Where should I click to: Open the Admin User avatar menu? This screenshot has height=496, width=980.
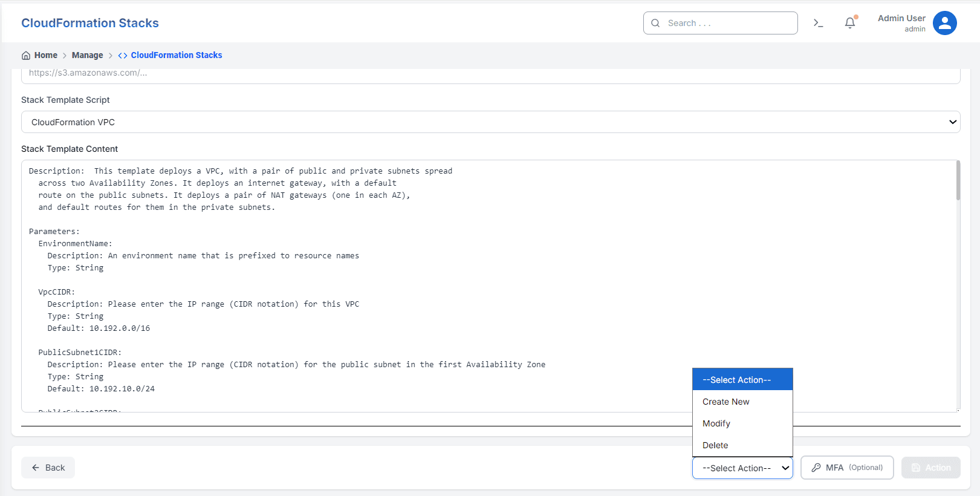944,23
